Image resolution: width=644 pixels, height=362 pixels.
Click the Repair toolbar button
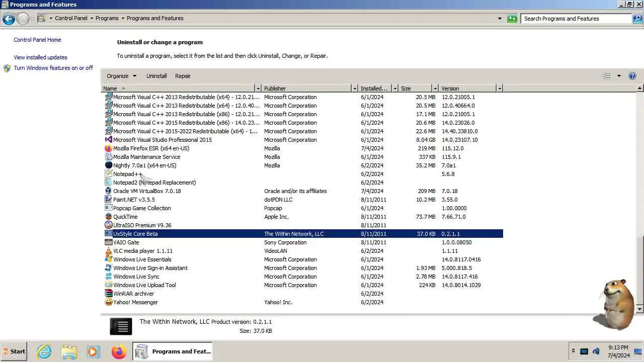coord(183,76)
